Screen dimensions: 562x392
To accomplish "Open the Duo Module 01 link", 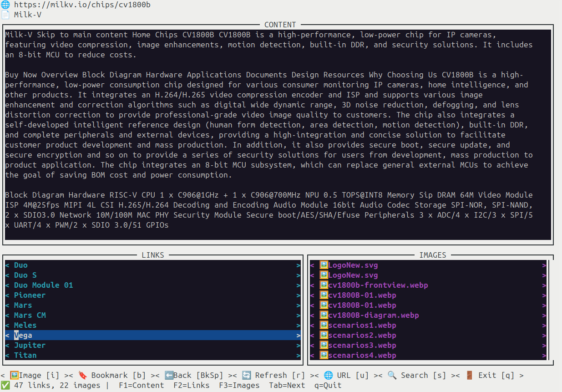I will click(43, 285).
